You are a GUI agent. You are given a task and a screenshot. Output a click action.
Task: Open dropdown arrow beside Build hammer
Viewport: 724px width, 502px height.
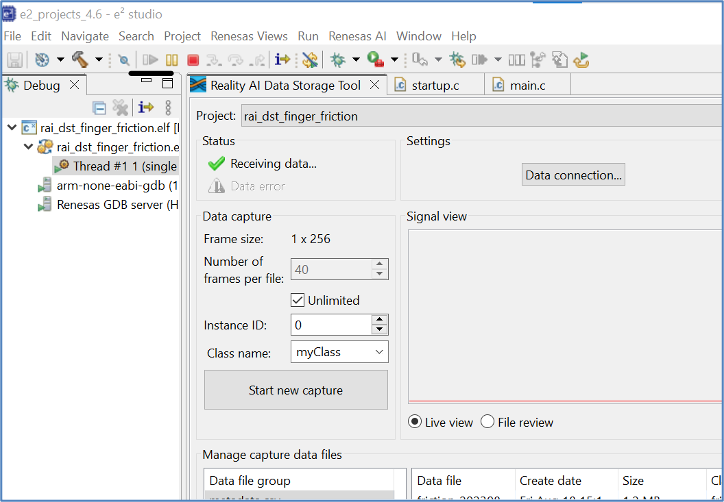click(99, 61)
